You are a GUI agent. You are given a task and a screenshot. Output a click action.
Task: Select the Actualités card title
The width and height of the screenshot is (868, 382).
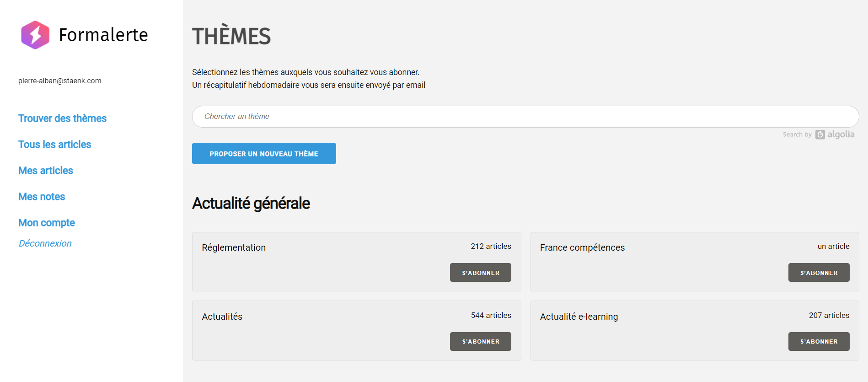click(222, 317)
